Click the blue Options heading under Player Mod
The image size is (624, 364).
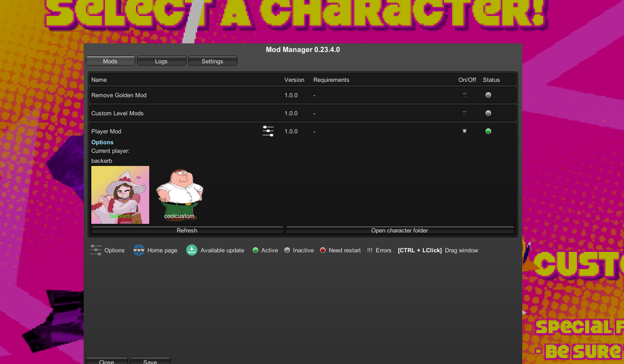(x=102, y=142)
